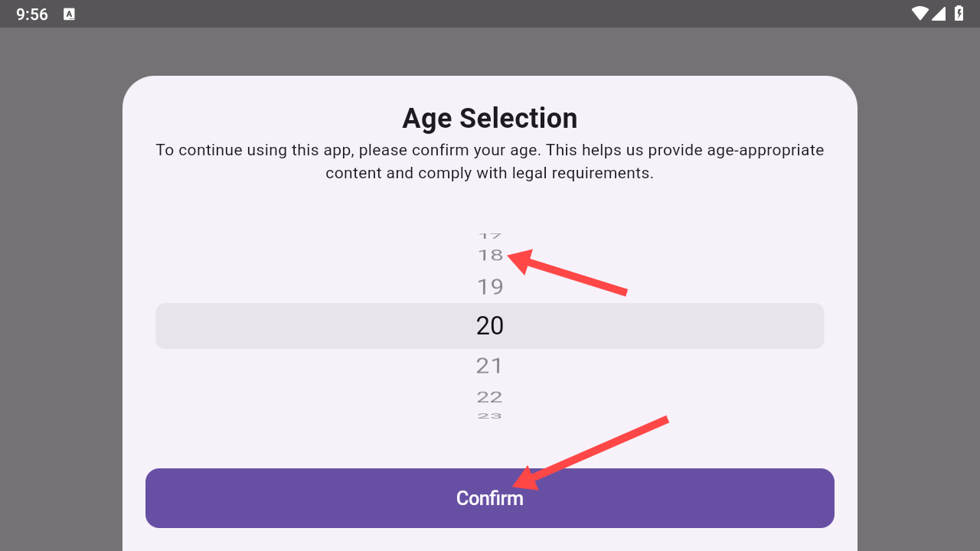Pick the partially visible age 17
This screenshot has height=551, width=980.
pos(490,236)
